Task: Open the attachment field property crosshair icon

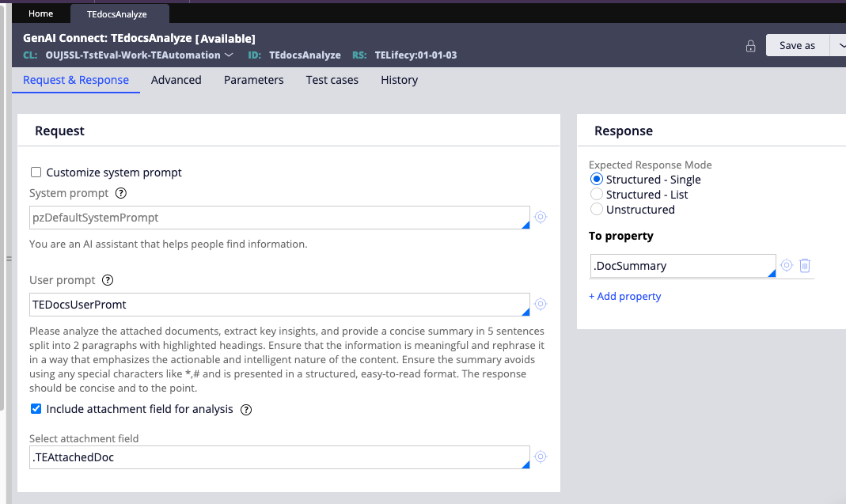Action: click(x=541, y=457)
